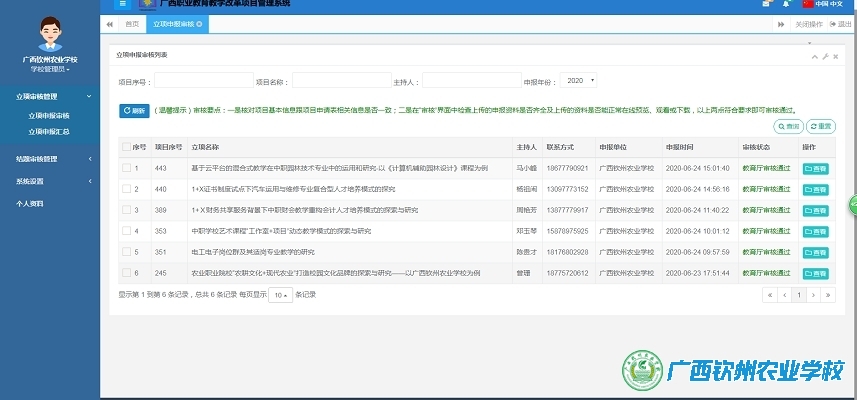The width and height of the screenshot is (857, 400).
Task: Collapse the panel with the chevron-up icon
Action: coord(814,56)
